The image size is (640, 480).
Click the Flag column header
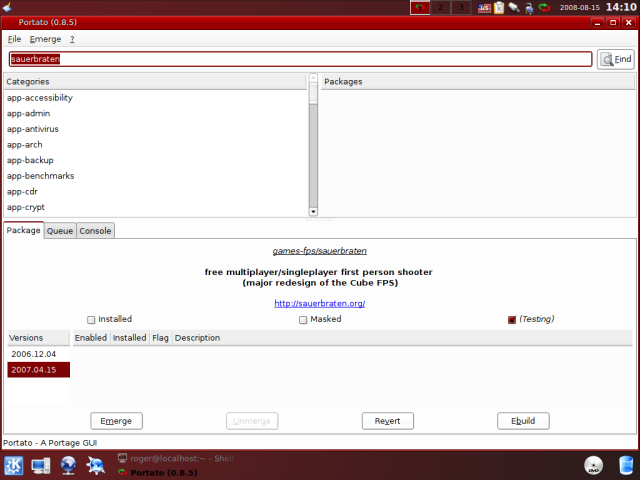[160, 338]
